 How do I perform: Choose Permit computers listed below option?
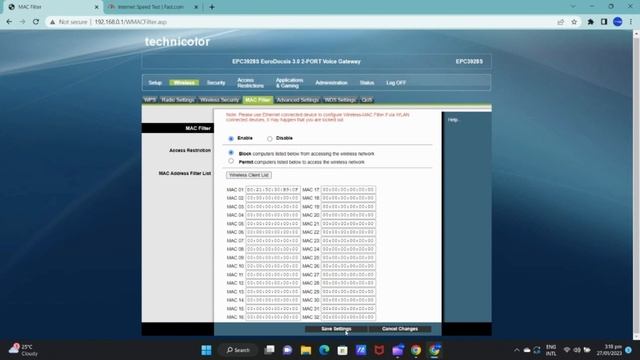[231, 161]
